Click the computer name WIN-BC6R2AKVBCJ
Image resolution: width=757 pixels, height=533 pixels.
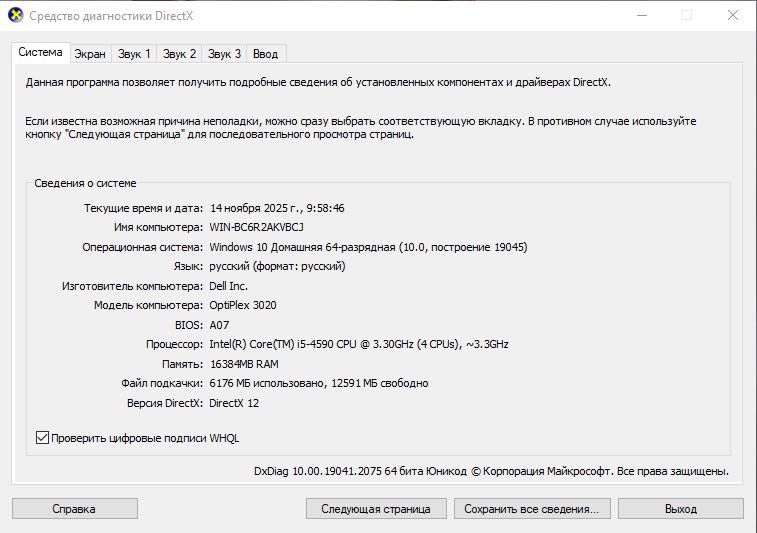(x=256, y=227)
